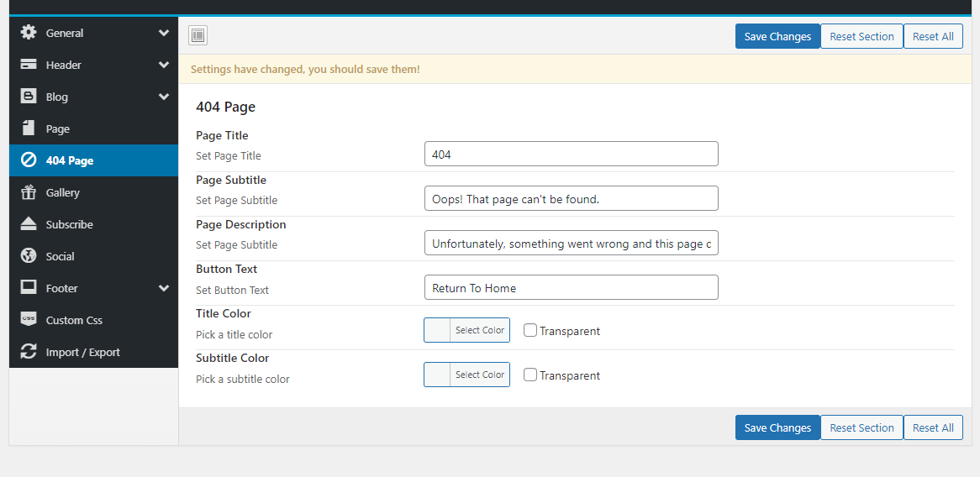The width and height of the screenshot is (980, 477).
Task: Click the top Reset All button
Action: (x=933, y=36)
